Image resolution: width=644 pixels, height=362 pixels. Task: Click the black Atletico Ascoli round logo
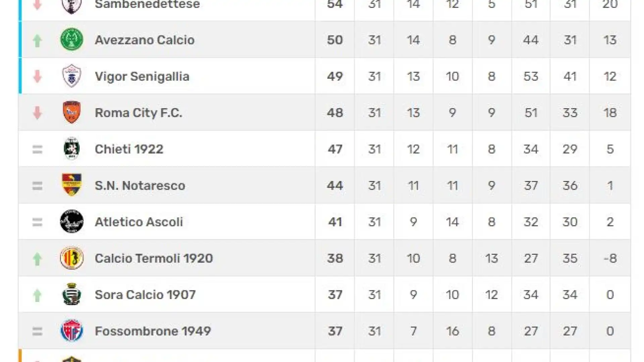pos(71,221)
